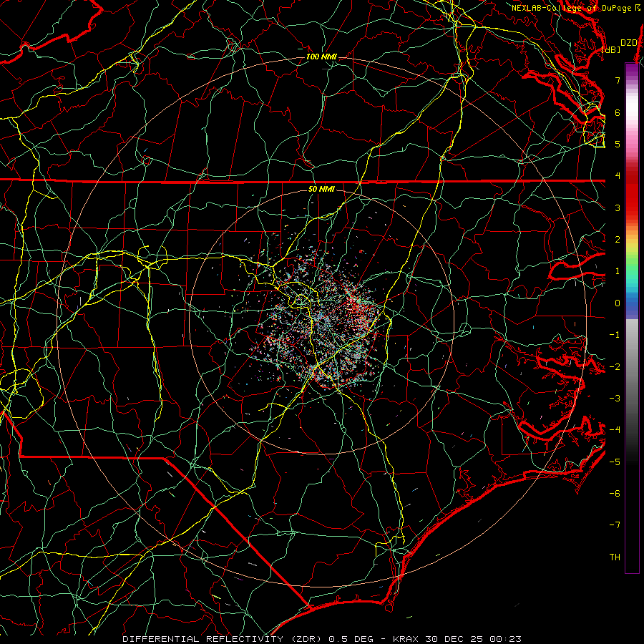Click the KRAX 30 DEC 25 00:23 timestamp

[x=457, y=639]
